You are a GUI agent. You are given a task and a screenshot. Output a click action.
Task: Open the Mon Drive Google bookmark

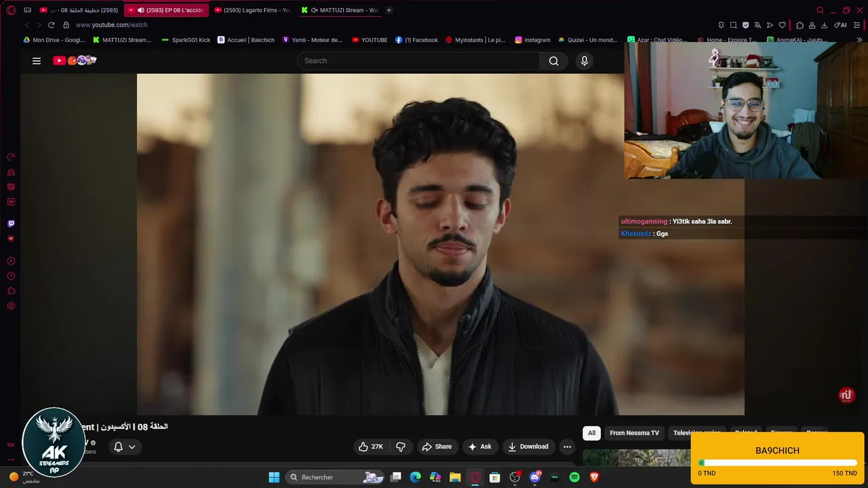[54, 40]
